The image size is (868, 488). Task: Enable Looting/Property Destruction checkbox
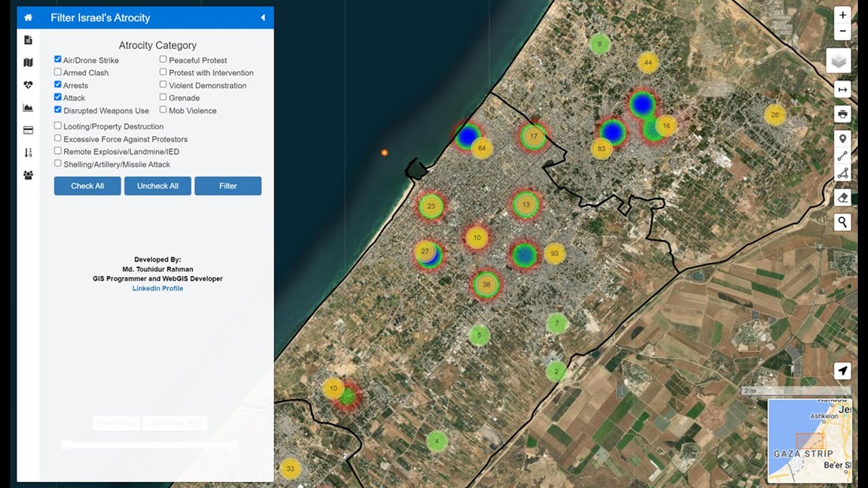pos(58,125)
